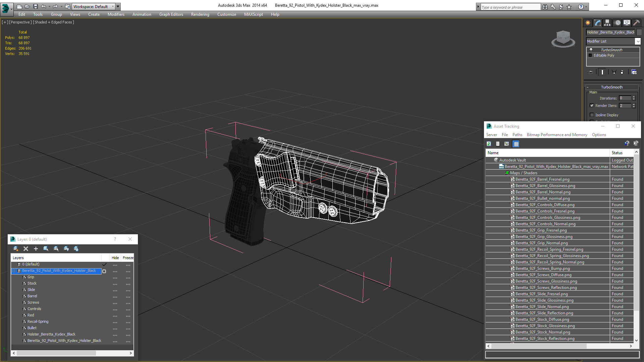Viewport: 644px width, 362px height.
Task: Increase Render Iters spinner value
Action: (634, 104)
